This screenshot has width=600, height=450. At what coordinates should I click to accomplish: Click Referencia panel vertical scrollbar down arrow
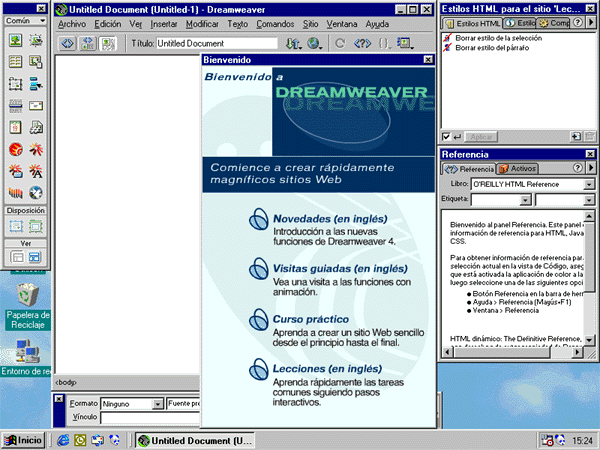point(589,339)
